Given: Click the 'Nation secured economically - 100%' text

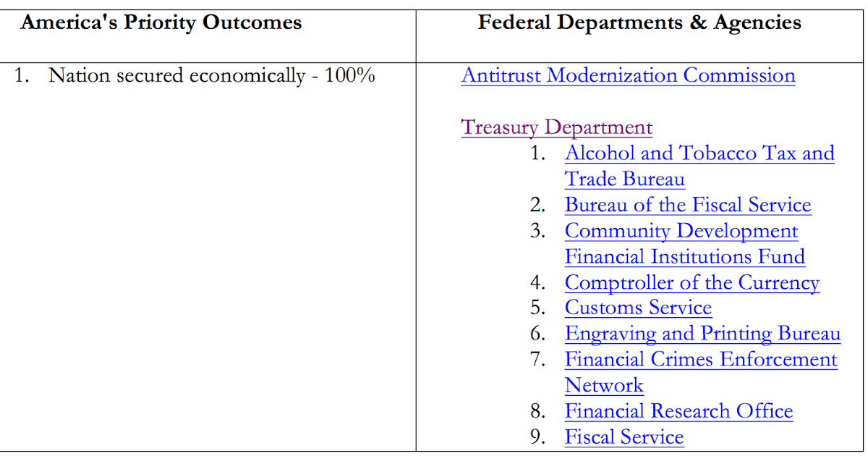Looking at the screenshot, I should (212, 75).
